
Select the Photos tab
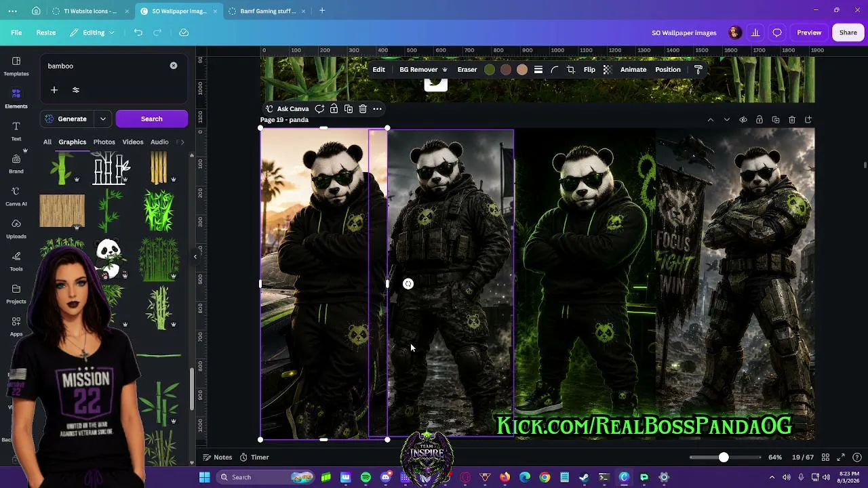[x=104, y=142]
